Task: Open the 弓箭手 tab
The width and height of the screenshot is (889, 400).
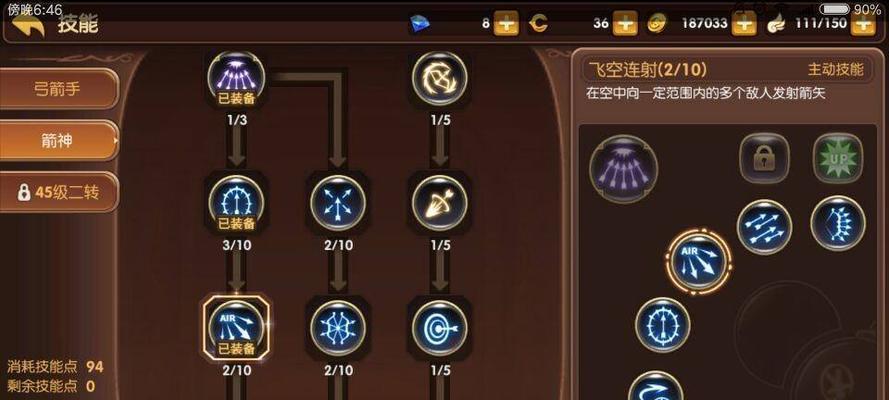Action: point(59,89)
